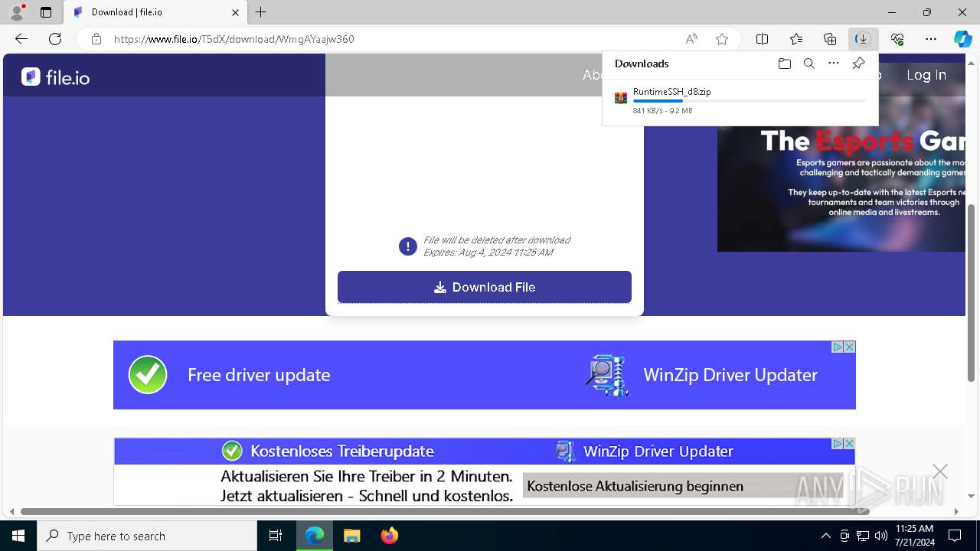
Task: Open File Explorer from taskbar
Action: [351, 536]
